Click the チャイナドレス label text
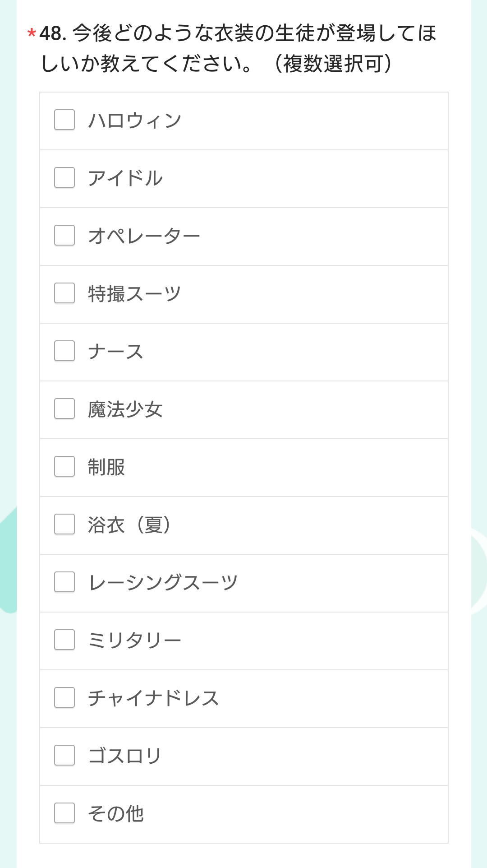The image size is (487, 868). coord(153,698)
